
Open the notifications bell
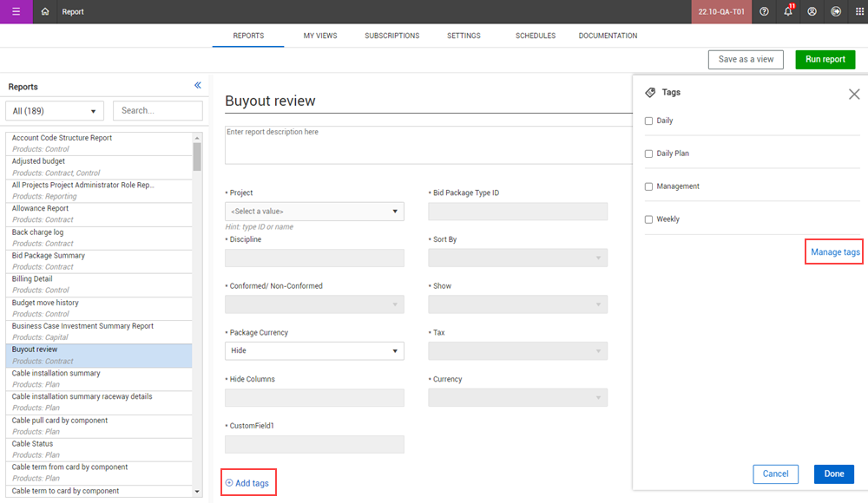pos(788,11)
